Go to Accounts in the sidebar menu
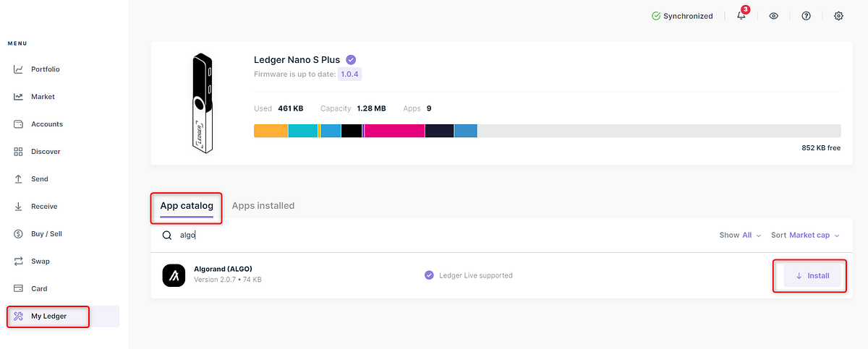Image resolution: width=868 pixels, height=349 pixels. (x=46, y=124)
